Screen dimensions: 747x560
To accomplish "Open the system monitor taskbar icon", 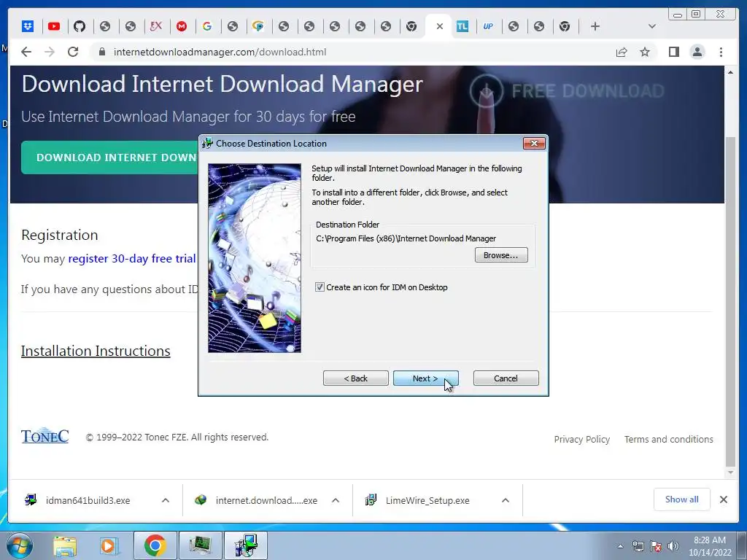I will pos(200,545).
